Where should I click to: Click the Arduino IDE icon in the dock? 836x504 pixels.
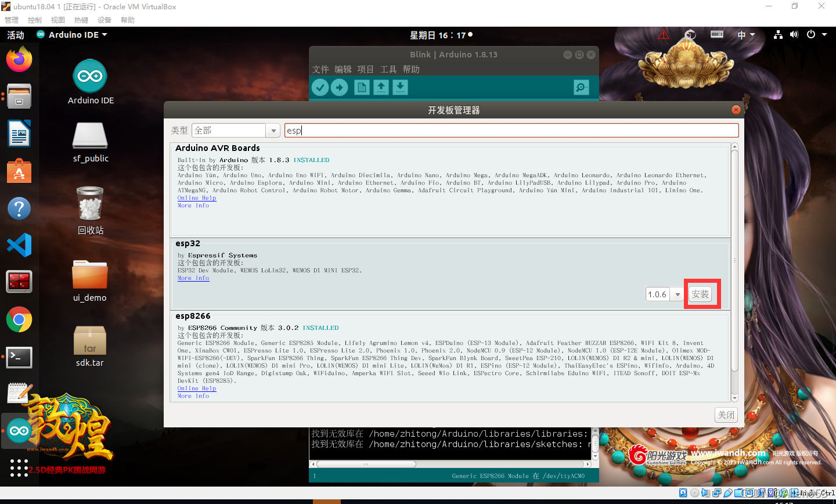[19, 431]
